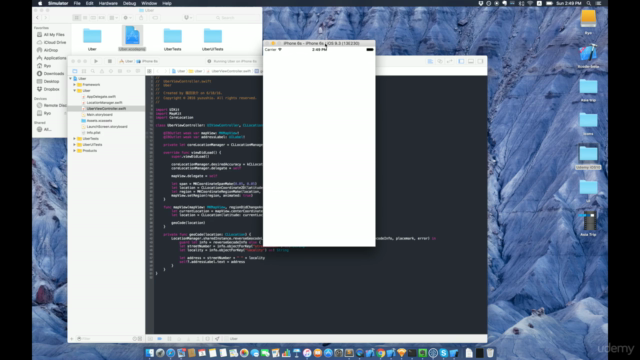640x360 pixels.
Task: Select the Version editor in Xcode
Action: pos(449,61)
